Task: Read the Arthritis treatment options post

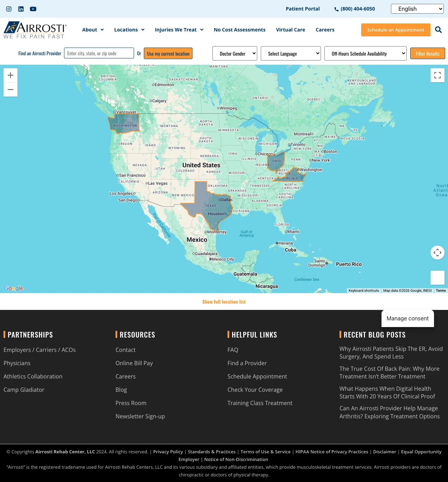Action: [x=390, y=412]
